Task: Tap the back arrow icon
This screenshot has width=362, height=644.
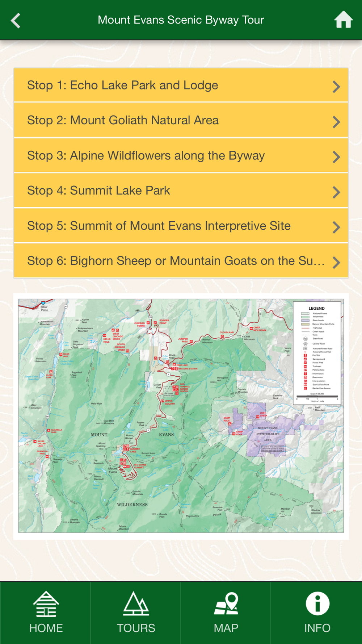Action: point(16,21)
